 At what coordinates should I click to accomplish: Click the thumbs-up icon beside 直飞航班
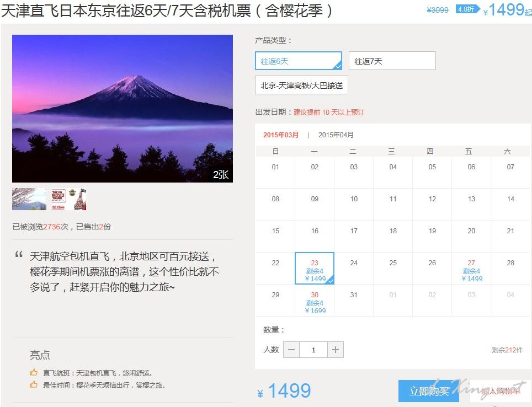(x=34, y=372)
